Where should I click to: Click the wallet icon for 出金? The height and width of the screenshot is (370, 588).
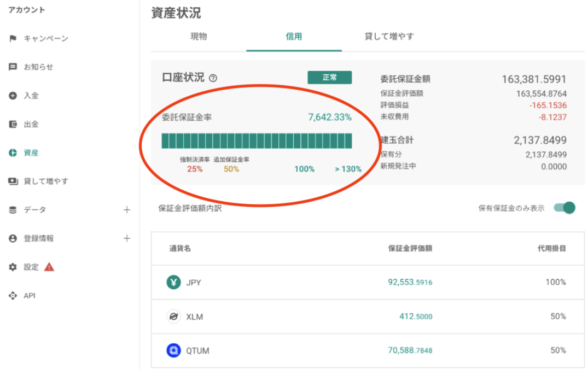coord(13,124)
